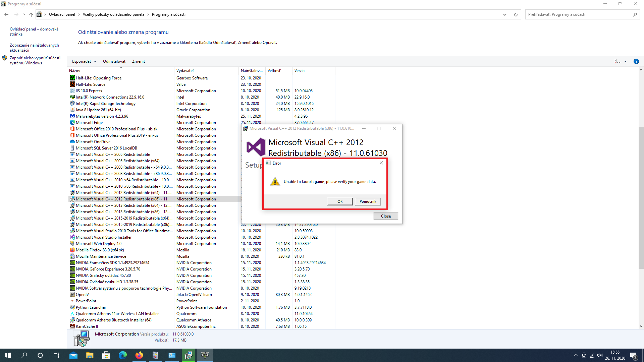Screen dimensions: 644x362
Task: Open Windows Start menu
Action: pyautogui.click(x=8, y=355)
